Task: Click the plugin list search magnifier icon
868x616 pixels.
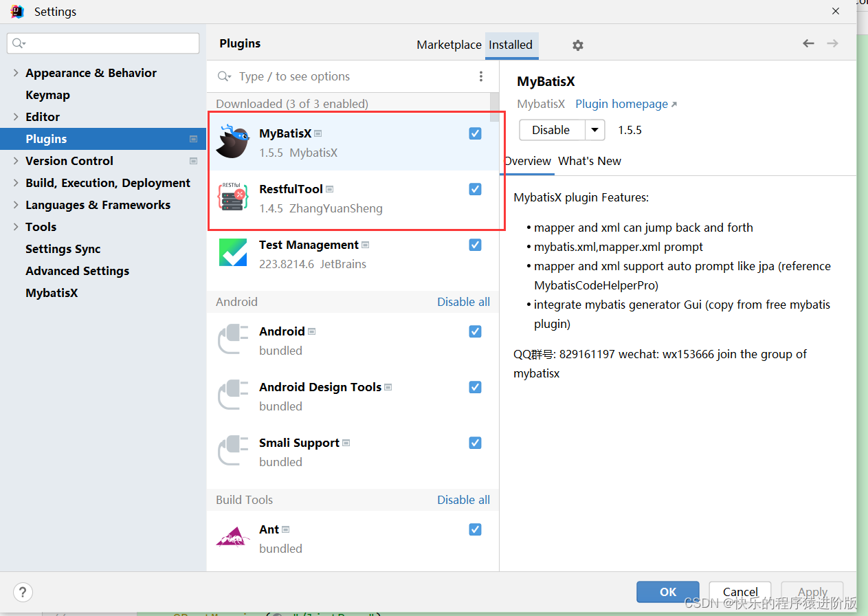Action: [x=224, y=76]
